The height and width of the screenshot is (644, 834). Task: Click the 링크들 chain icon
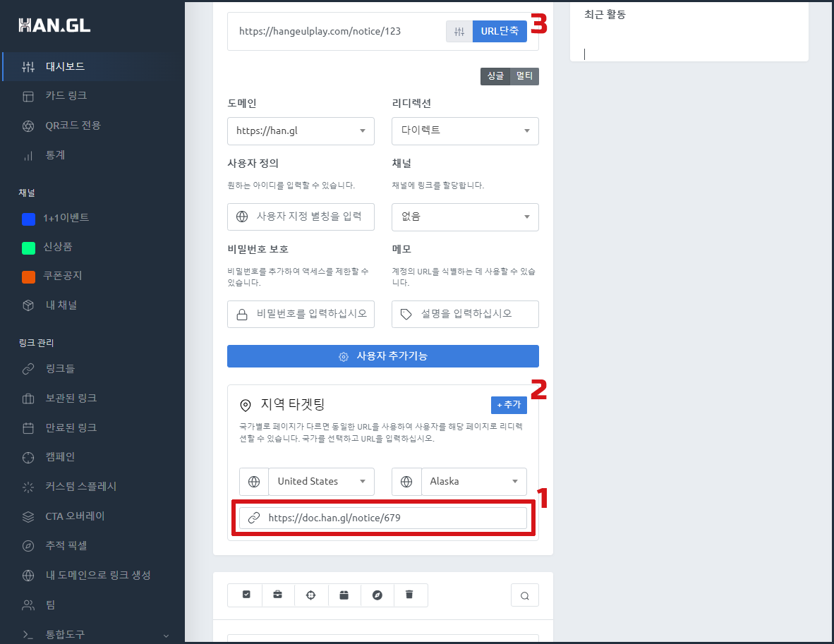(x=28, y=368)
